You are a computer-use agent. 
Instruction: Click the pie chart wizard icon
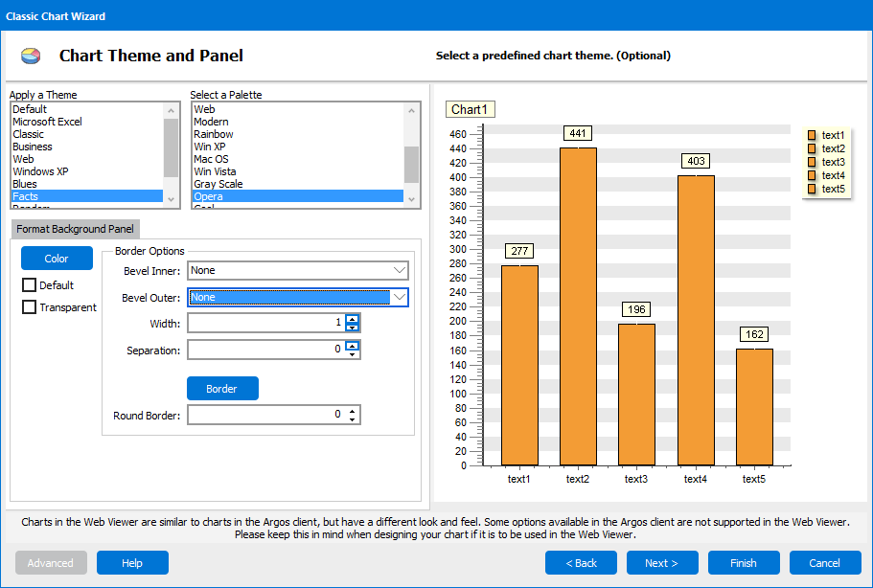click(30, 56)
